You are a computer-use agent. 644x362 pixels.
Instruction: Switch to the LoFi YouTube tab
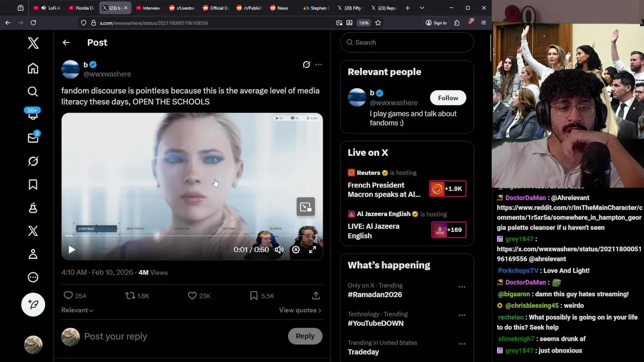tap(47, 8)
